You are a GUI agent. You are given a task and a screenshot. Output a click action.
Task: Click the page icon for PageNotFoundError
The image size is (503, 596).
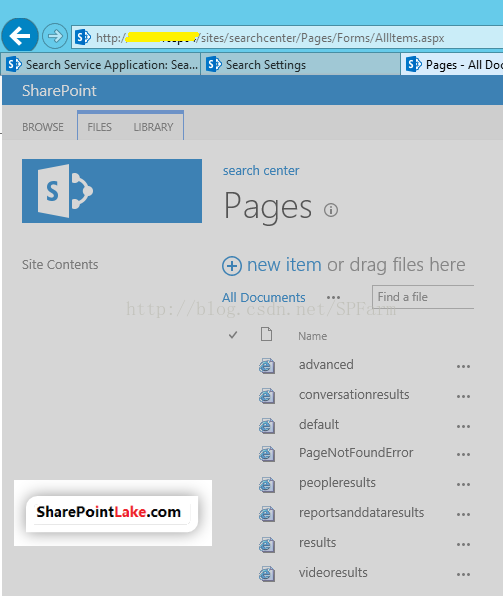pos(267,454)
